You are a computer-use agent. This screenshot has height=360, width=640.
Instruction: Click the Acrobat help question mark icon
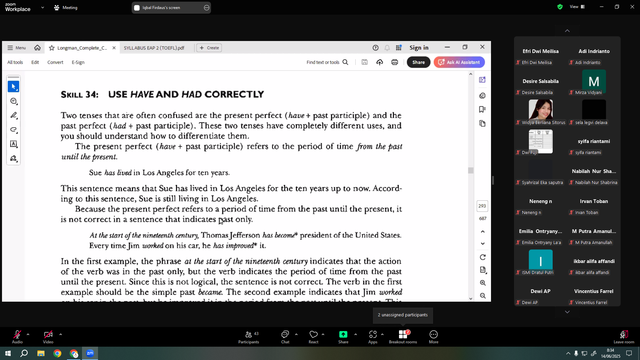(376, 48)
